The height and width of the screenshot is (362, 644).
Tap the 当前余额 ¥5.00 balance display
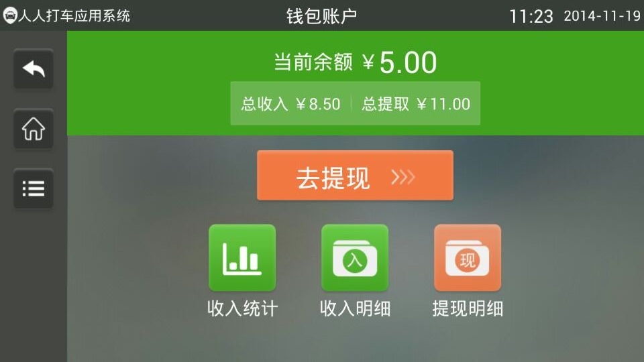(x=356, y=62)
